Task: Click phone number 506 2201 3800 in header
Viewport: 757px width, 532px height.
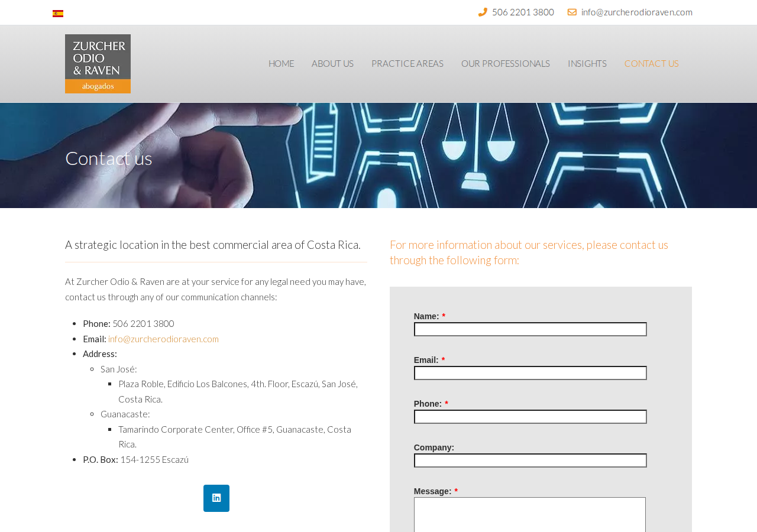Action: point(523,12)
